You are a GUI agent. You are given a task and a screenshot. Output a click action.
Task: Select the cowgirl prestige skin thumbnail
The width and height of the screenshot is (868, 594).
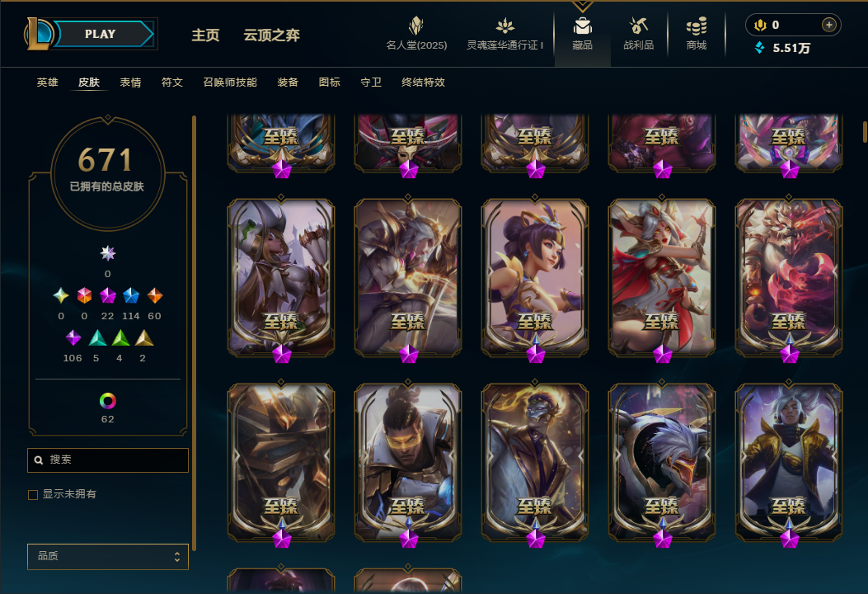[x=281, y=277]
